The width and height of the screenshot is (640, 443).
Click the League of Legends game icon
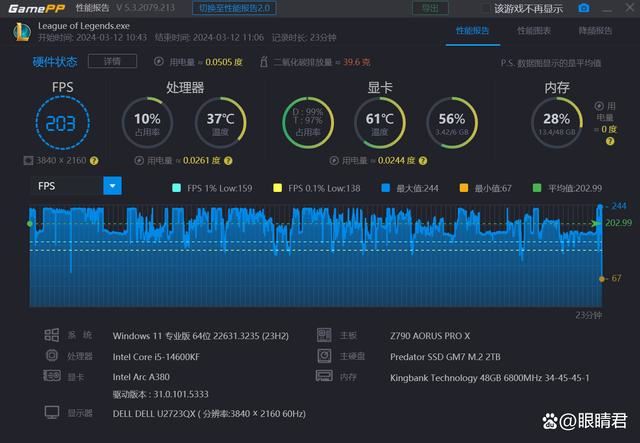(x=22, y=32)
